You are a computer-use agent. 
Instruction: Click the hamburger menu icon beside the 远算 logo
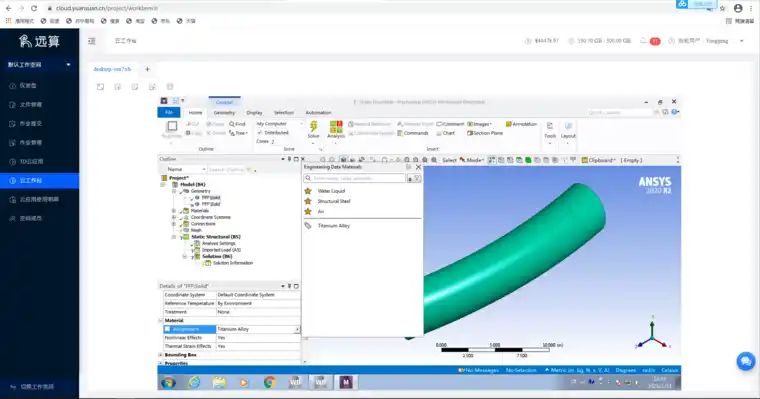click(x=92, y=41)
